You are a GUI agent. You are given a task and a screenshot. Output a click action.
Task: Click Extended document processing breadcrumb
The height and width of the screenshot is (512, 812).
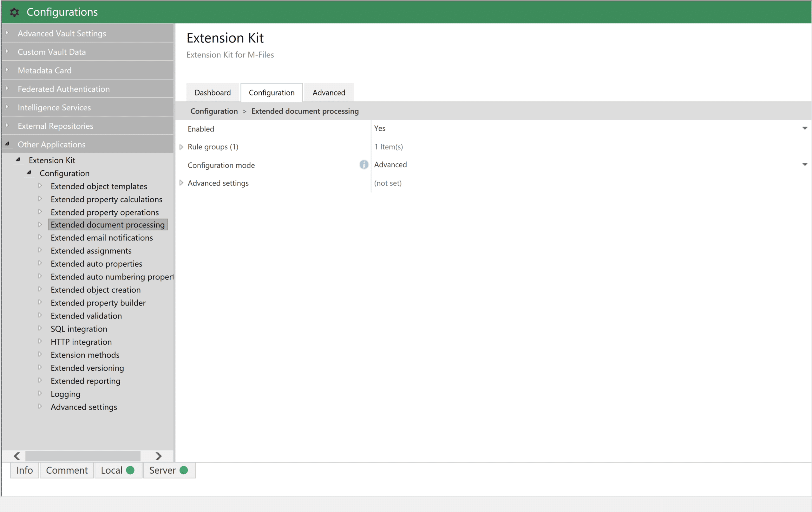pos(305,111)
